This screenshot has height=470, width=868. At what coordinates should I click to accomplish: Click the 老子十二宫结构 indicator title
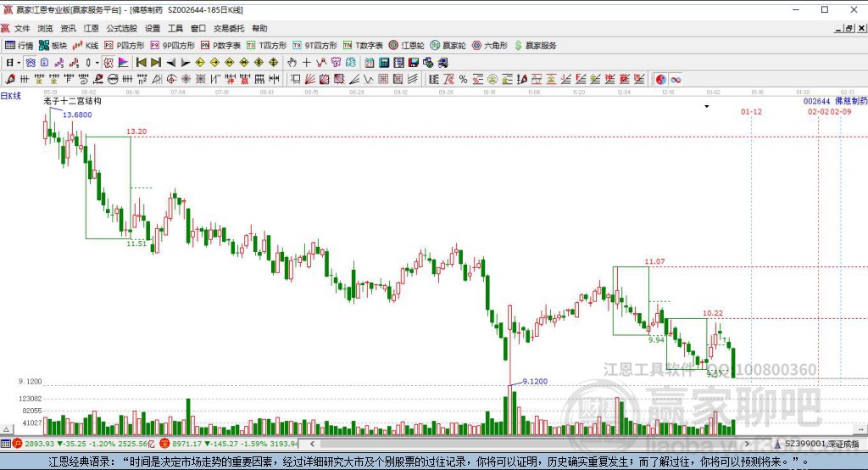click(x=73, y=101)
